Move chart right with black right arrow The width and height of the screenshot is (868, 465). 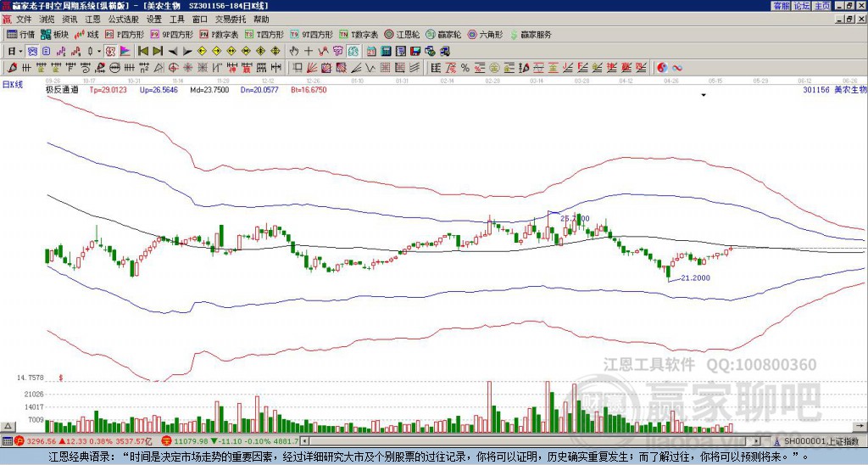pyautogui.click(x=187, y=52)
